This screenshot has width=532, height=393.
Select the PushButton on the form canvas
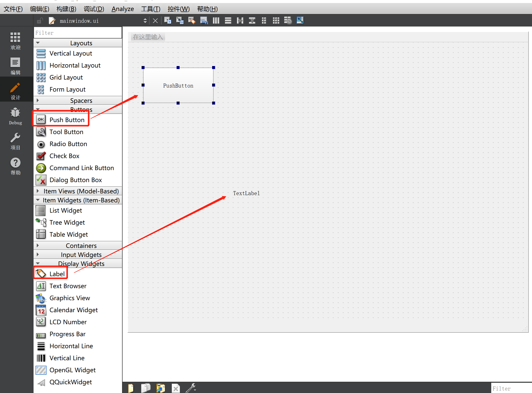pyautogui.click(x=178, y=86)
